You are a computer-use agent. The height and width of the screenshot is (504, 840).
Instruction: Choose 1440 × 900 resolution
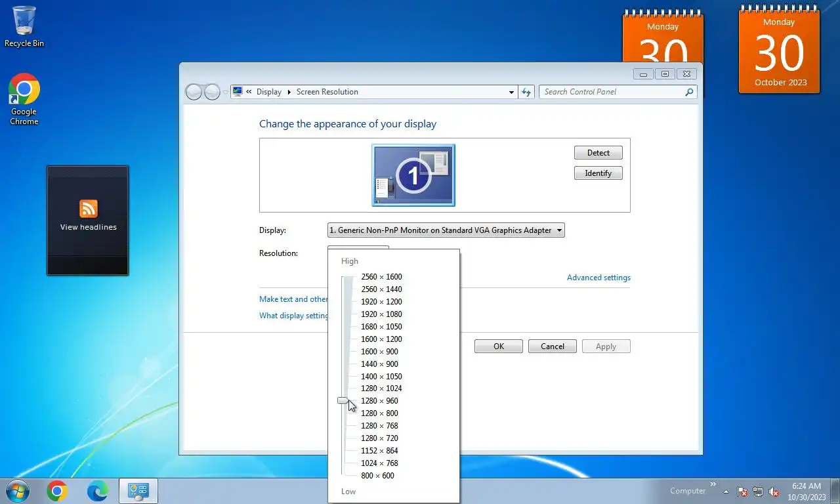(379, 364)
